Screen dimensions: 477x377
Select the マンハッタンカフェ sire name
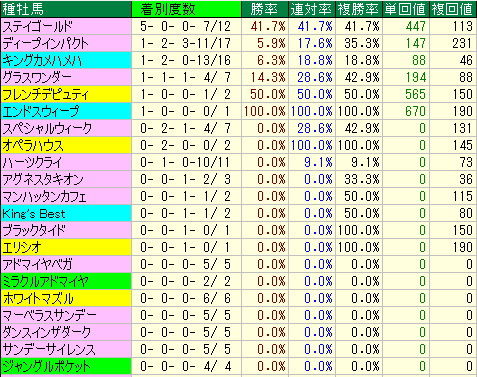click(44, 196)
